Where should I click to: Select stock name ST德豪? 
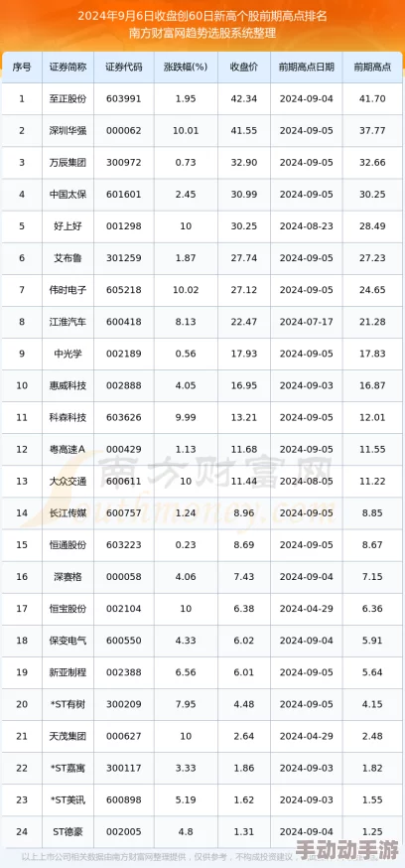pyautogui.click(x=68, y=831)
